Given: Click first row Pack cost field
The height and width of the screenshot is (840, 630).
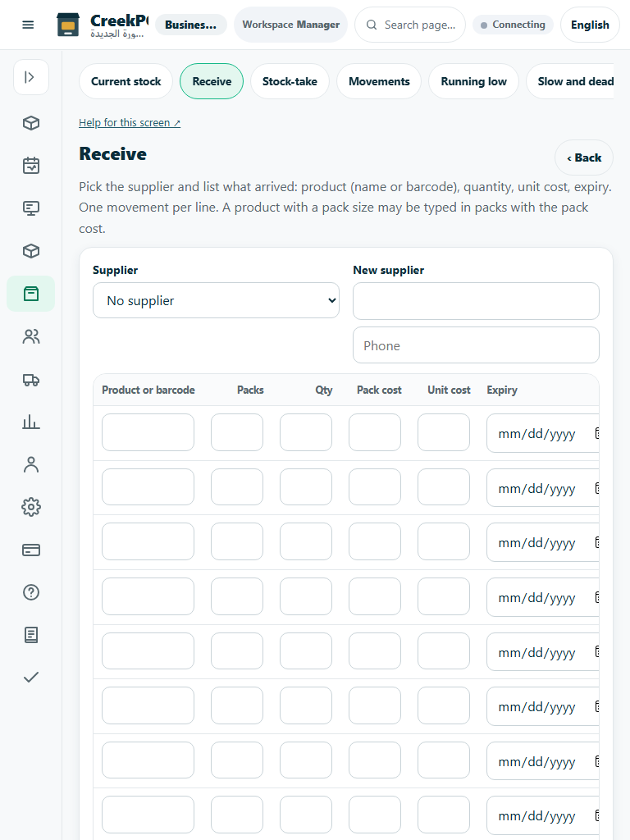Looking at the screenshot, I should pos(374,432).
